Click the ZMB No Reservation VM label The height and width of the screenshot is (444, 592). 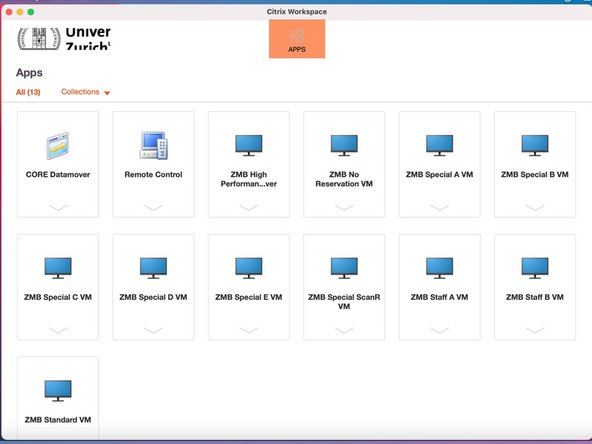(344, 179)
